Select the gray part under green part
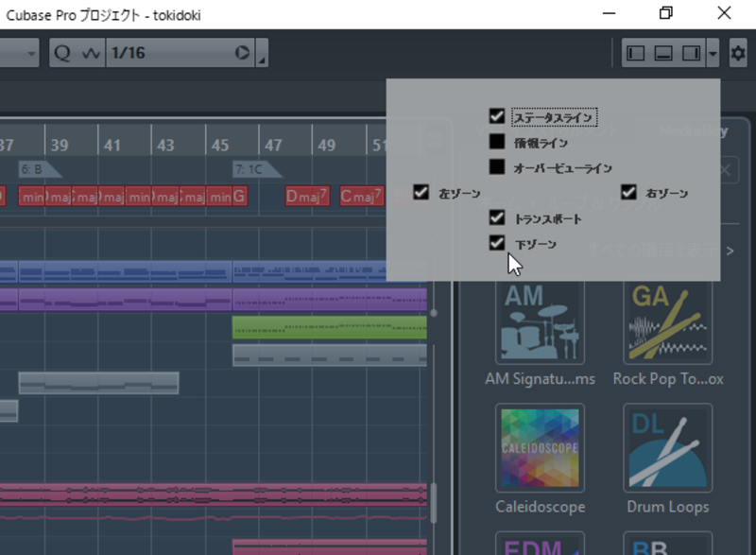Viewport: 756px width, 555px height. pyautogui.click(x=329, y=356)
